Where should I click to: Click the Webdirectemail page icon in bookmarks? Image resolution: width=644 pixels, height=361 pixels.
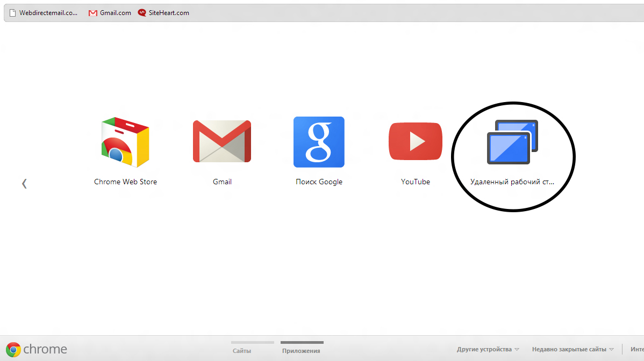coord(13,13)
